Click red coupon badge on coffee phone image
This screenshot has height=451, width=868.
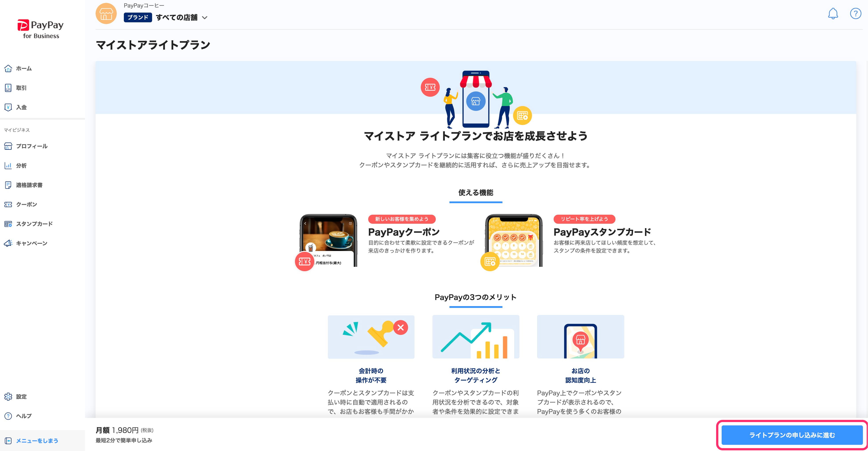[x=304, y=261]
